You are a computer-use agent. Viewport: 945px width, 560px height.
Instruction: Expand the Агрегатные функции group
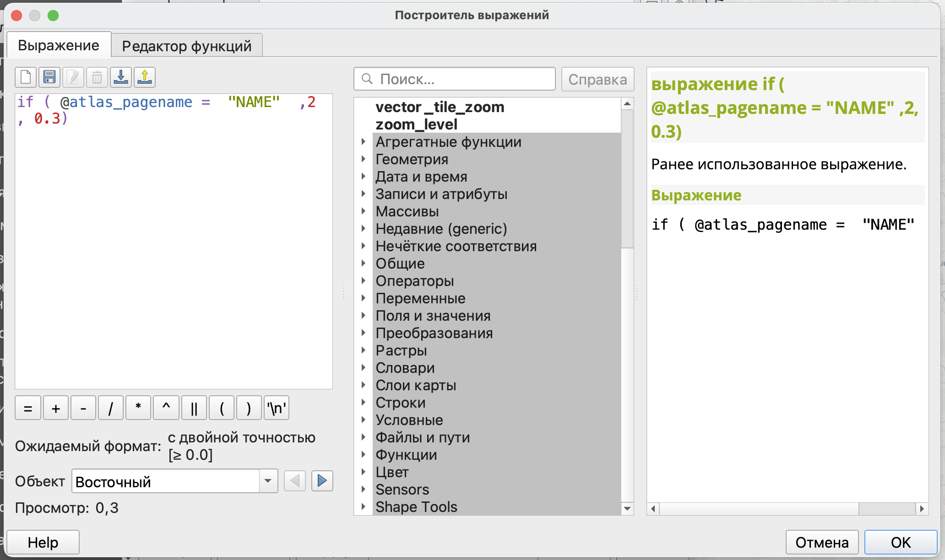(364, 142)
